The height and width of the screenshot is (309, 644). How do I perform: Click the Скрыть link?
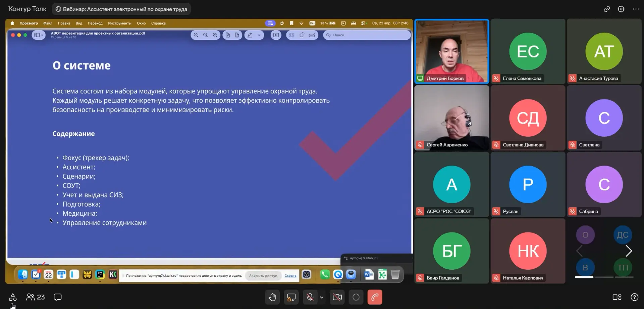coord(290,276)
